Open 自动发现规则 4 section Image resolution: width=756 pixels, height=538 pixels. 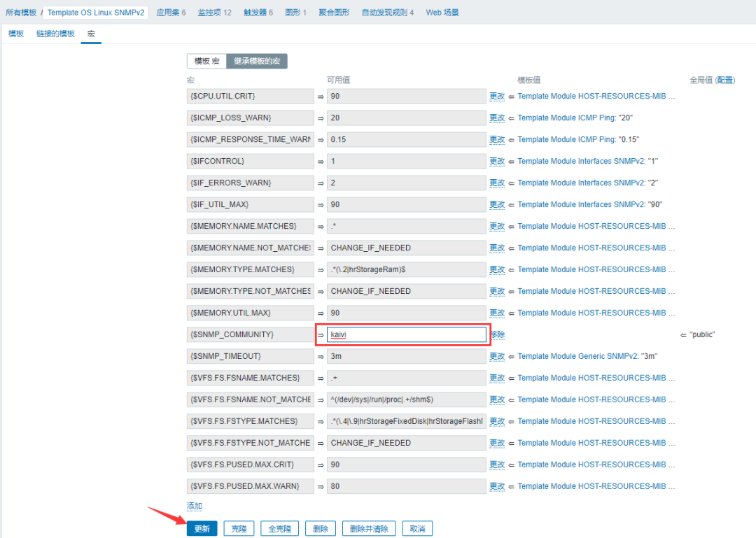pyautogui.click(x=388, y=13)
